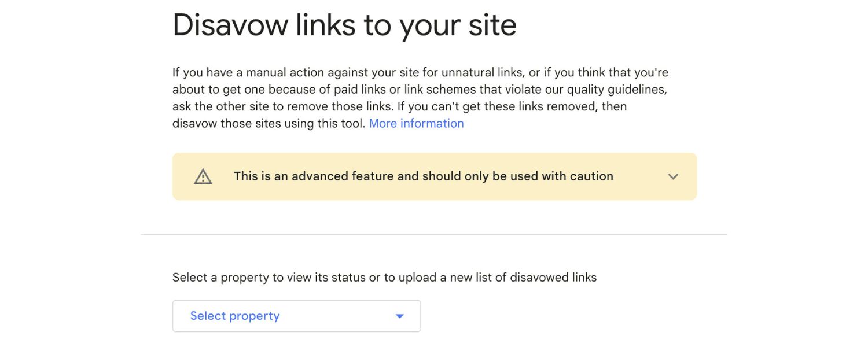Click the property selector field
Screen dimensions: 868x347
(x=296, y=316)
